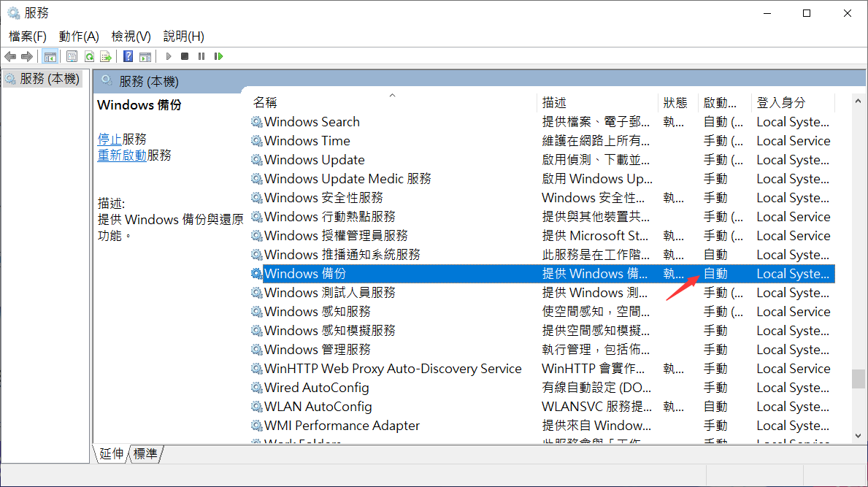868x487 pixels.
Task: Sort by the 描述 column header
Action: 597,102
